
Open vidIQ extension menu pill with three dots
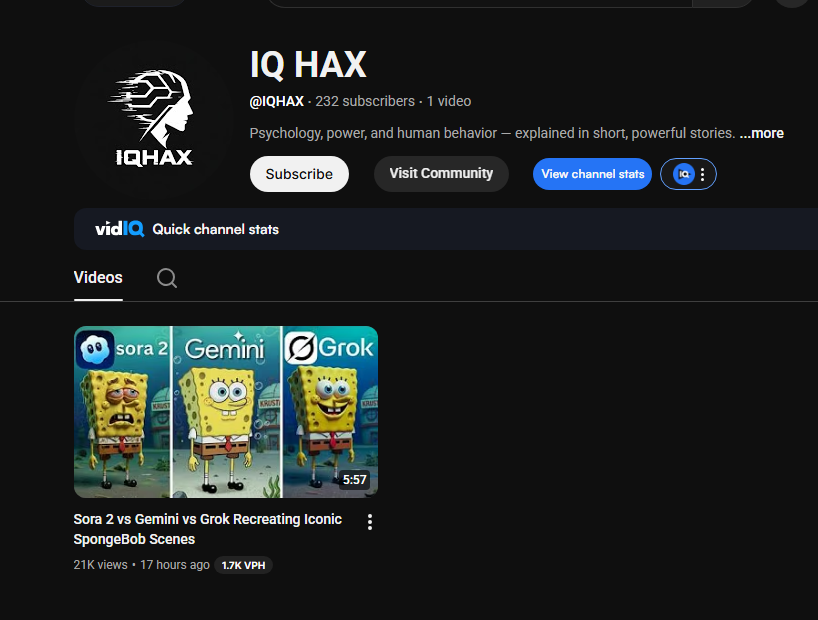[688, 174]
